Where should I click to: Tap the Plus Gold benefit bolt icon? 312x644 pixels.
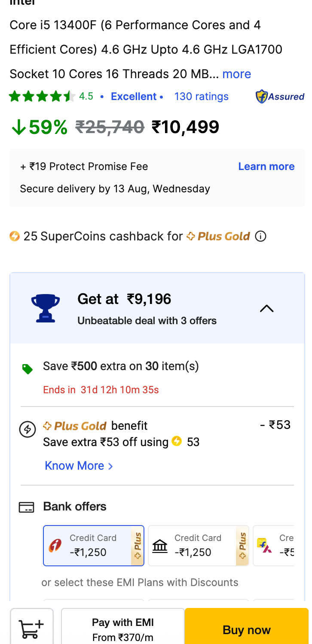(28, 429)
